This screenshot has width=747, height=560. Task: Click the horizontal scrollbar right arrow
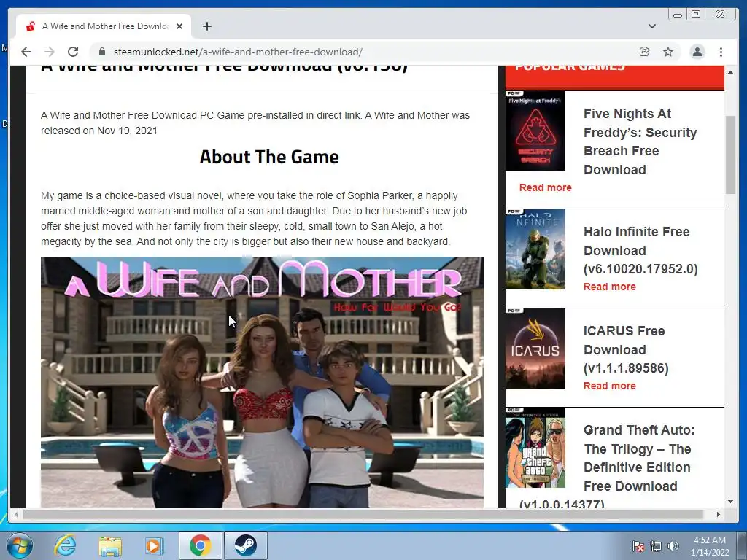tap(719, 514)
